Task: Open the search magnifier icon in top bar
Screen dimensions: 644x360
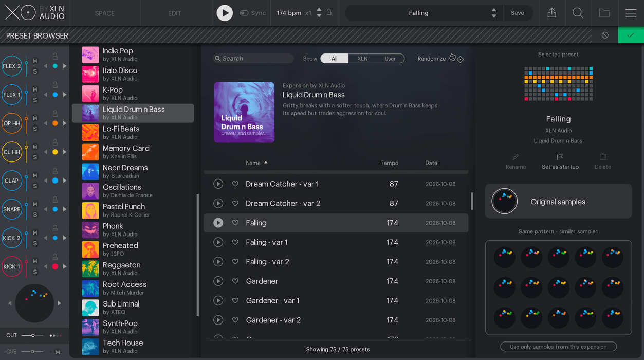Action: click(578, 13)
